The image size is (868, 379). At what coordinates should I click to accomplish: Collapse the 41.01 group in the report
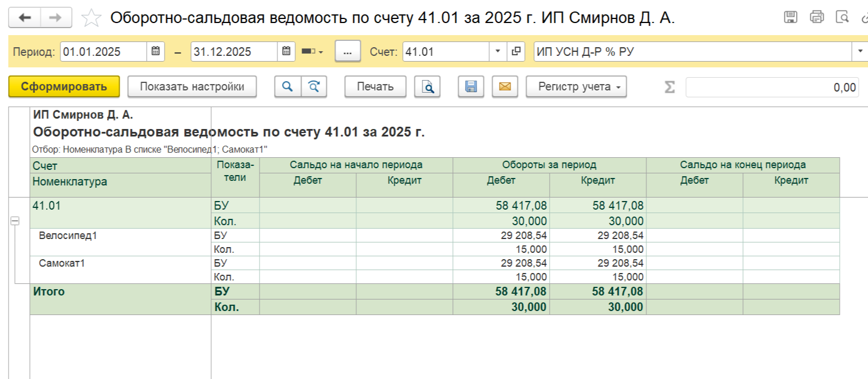click(x=16, y=221)
